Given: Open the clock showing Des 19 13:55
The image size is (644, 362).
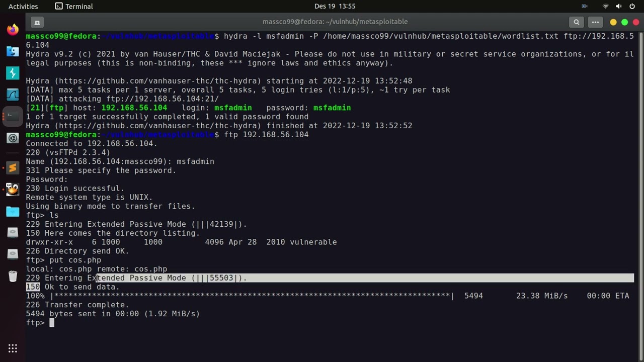Looking at the screenshot, I should (335, 6).
